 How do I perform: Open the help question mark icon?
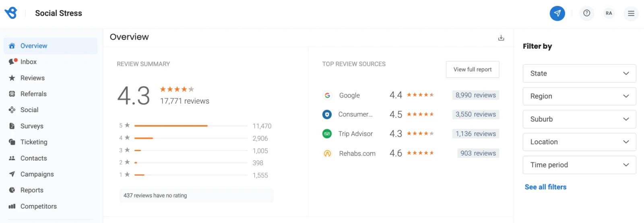[x=586, y=13]
